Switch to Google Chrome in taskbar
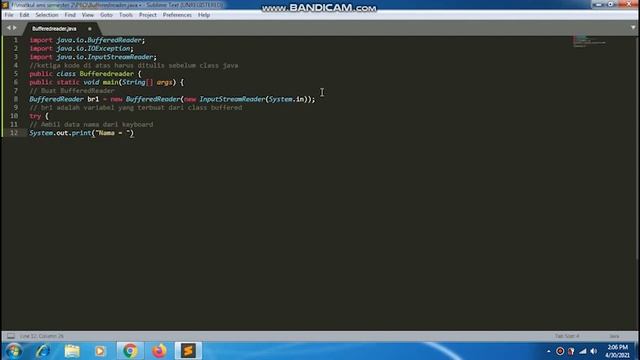Viewport: 640px width, 360px height. point(130,351)
